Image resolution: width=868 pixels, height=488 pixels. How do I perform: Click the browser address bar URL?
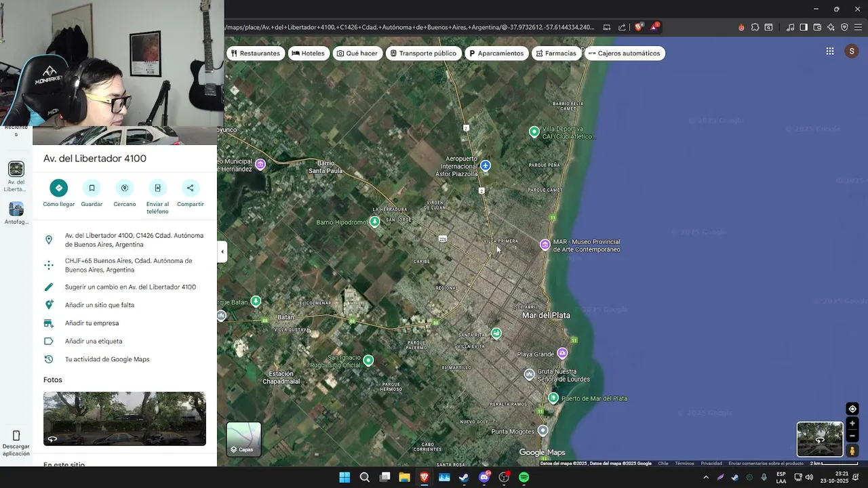point(410,27)
